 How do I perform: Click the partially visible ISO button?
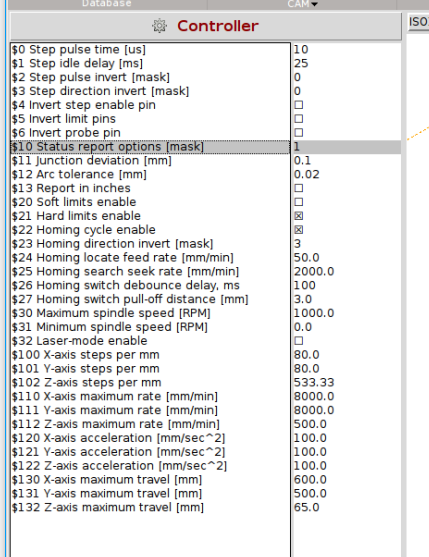(x=418, y=22)
